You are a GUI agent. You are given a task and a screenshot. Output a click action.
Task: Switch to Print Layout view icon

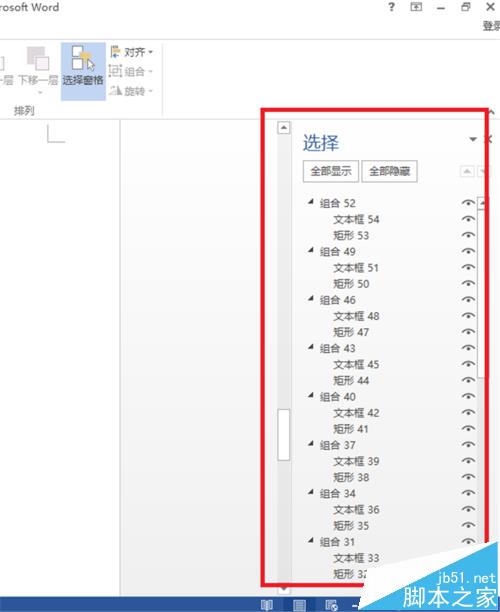tap(299, 605)
